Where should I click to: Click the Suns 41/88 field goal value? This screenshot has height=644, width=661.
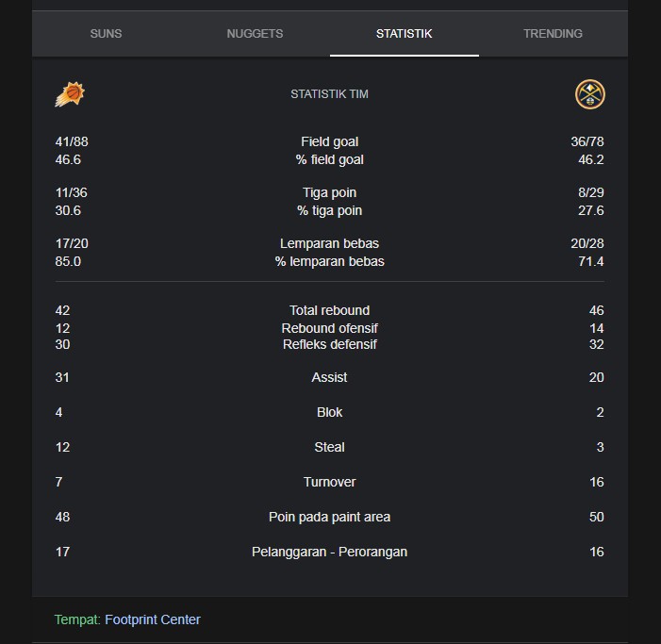[x=72, y=141]
